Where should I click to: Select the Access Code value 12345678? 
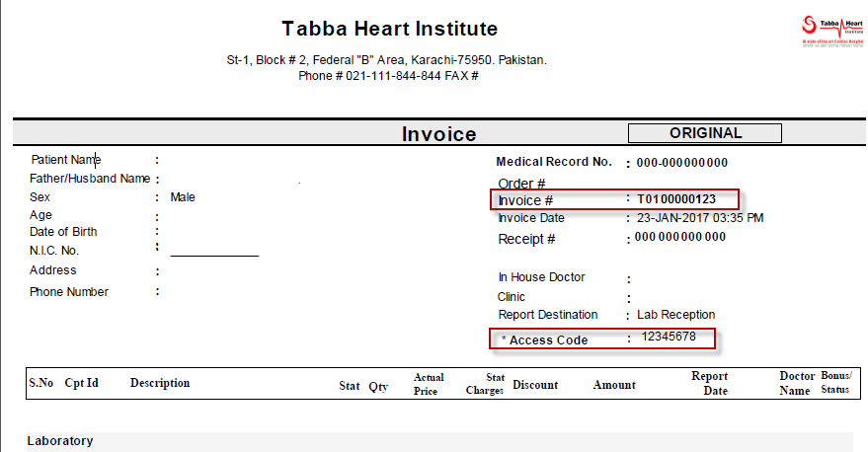click(669, 337)
